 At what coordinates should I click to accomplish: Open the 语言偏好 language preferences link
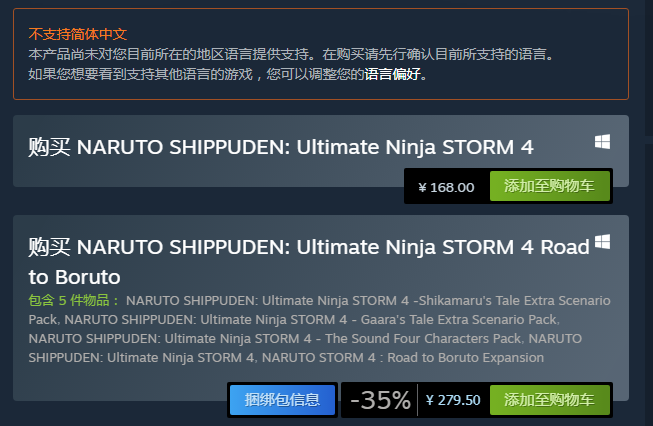(x=392, y=74)
